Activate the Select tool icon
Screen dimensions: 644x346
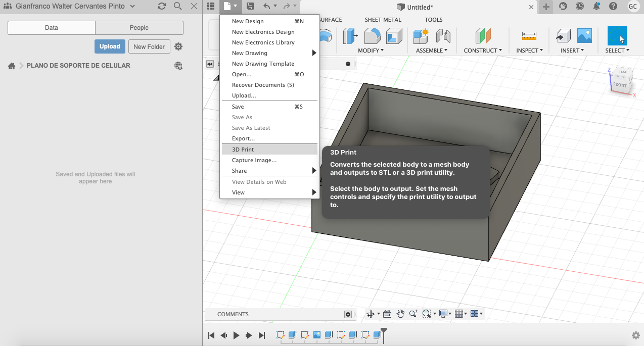click(x=617, y=36)
